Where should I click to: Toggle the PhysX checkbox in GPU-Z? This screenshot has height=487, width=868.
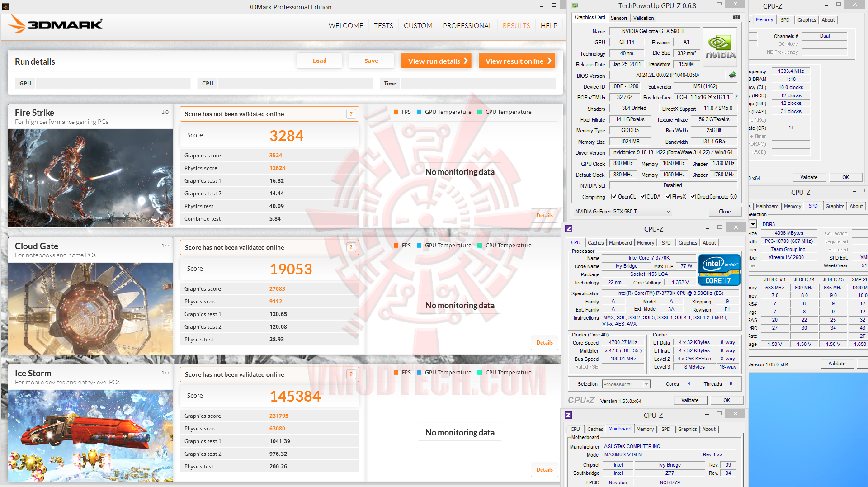pyautogui.click(x=668, y=197)
